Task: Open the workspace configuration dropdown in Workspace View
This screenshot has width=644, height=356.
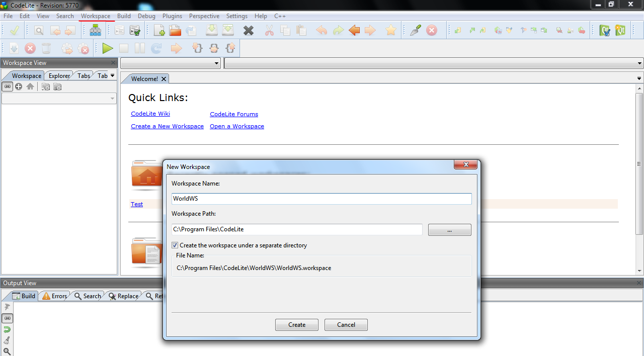Action: (x=59, y=99)
